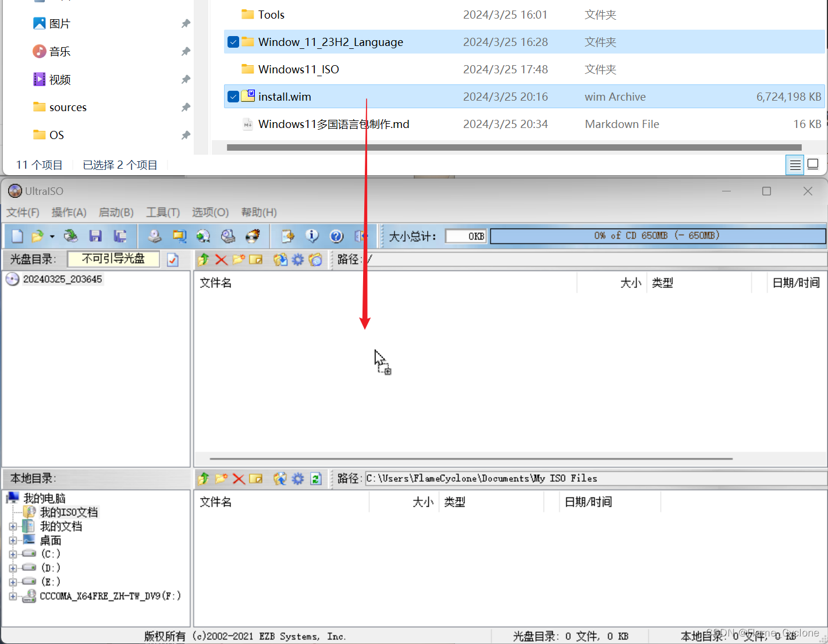The height and width of the screenshot is (644, 828).
Task: Click the Compress ISO drive icon
Action: click(228, 236)
